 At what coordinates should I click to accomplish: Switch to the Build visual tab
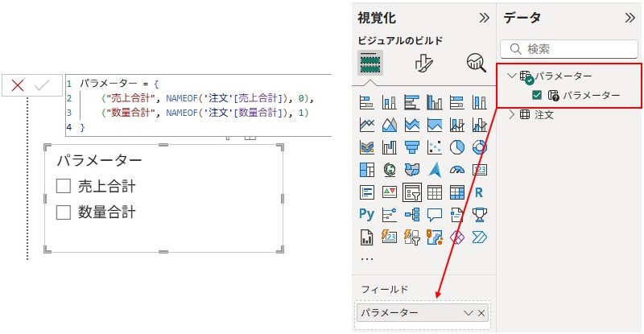pyautogui.click(x=370, y=63)
